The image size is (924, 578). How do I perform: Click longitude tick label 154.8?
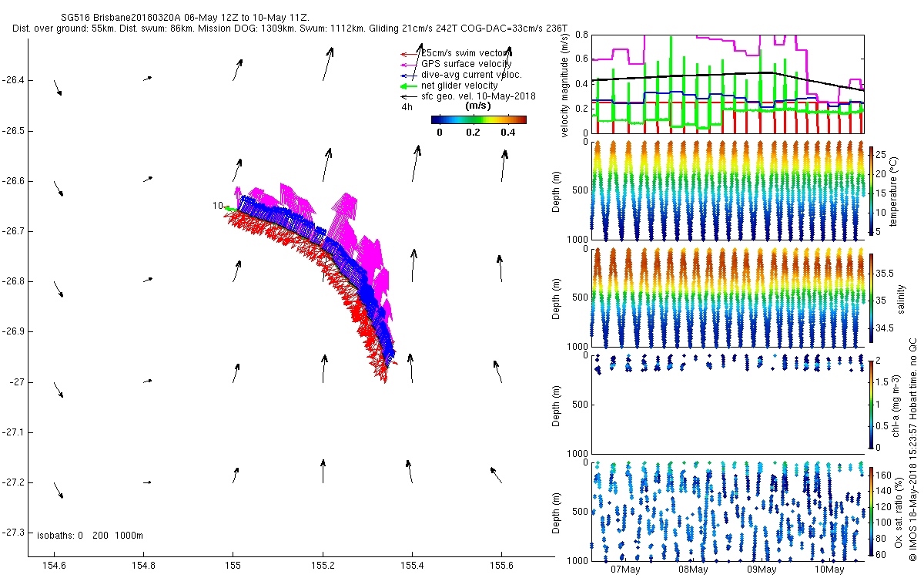[143, 566]
